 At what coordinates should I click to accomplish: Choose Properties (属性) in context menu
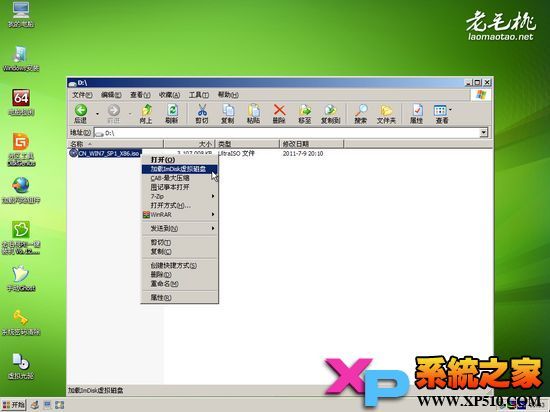tap(179, 298)
